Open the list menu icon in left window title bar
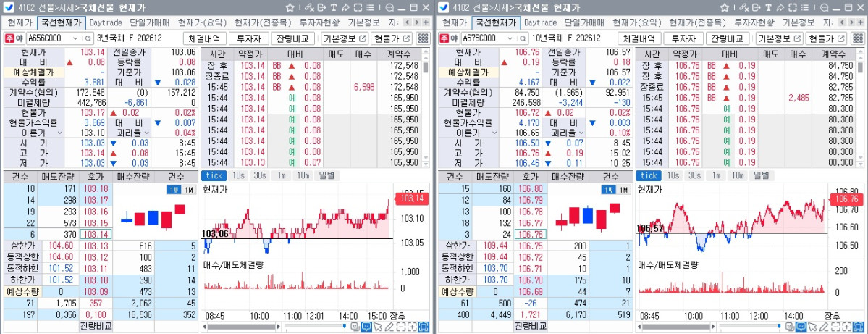Image resolution: width=868 pixels, height=334 pixels. pyautogui.click(x=371, y=8)
